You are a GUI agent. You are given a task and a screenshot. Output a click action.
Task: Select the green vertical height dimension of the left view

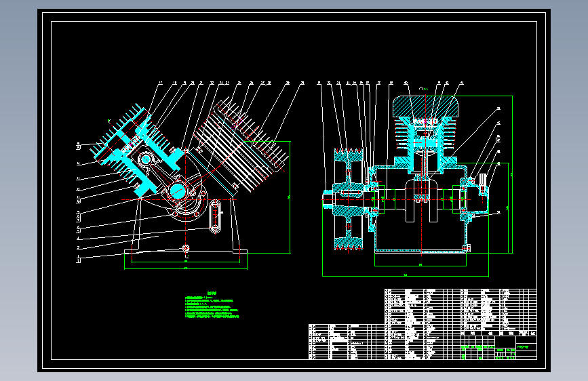[x=290, y=197]
